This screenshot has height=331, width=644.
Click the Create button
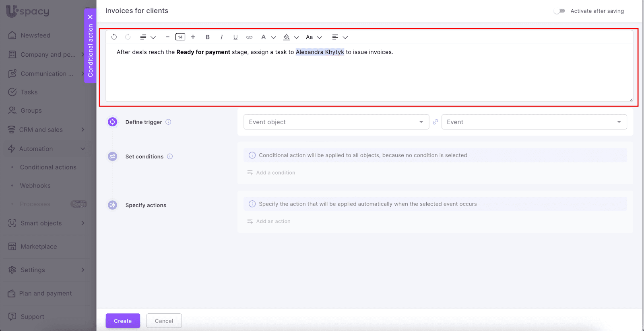(123, 321)
